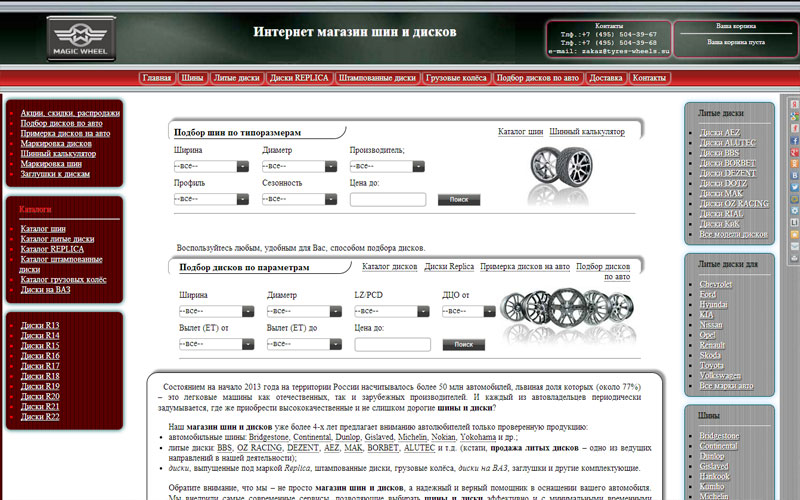Open Шины in the red navigation bar
The height and width of the screenshot is (500, 800).
[192, 78]
